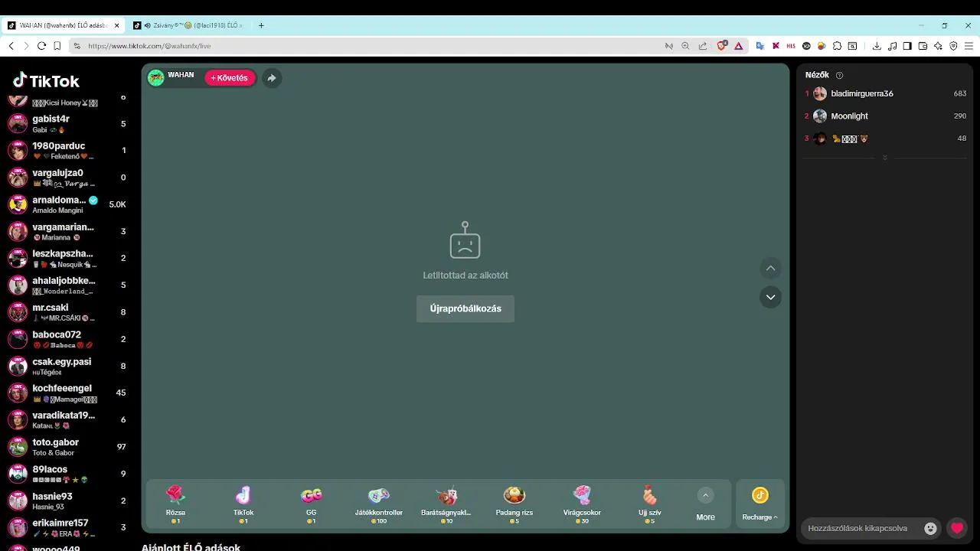The width and height of the screenshot is (980, 551).
Task: Expand More gifts
Action: tap(705, 505)
